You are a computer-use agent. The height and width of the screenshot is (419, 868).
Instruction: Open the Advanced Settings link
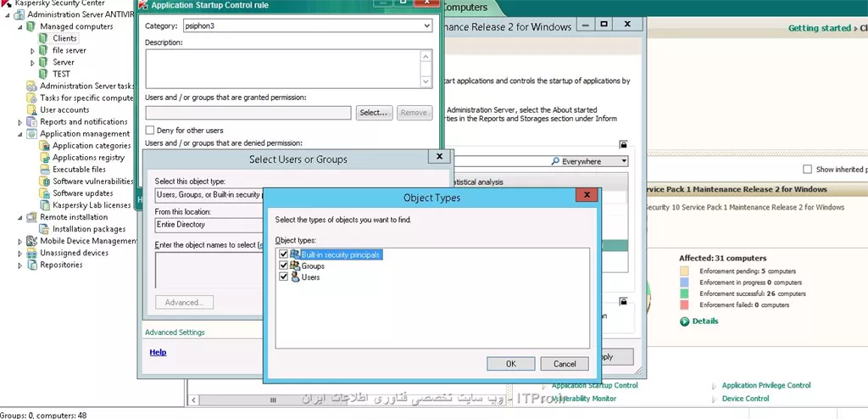pyautogui.click(x=175, y=332)
